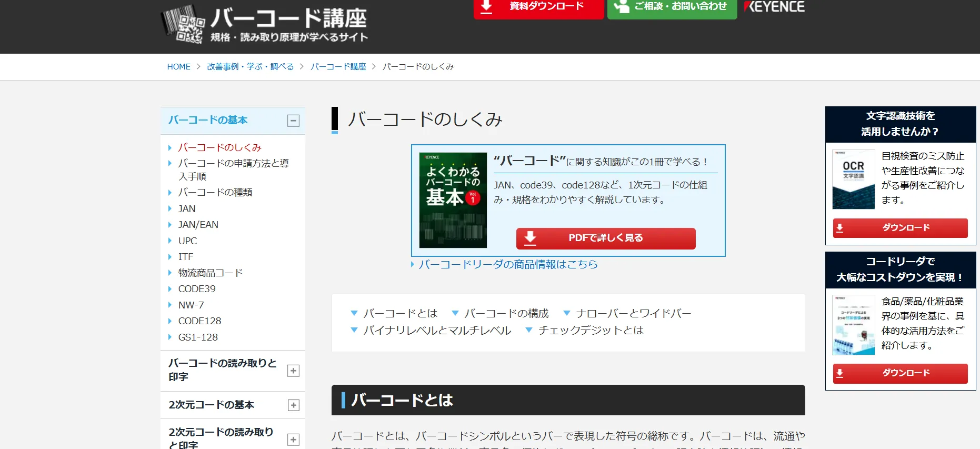Expand バーコードの読み取りと印字 plus icon
The image size is (980, 449).
(293, 371)
